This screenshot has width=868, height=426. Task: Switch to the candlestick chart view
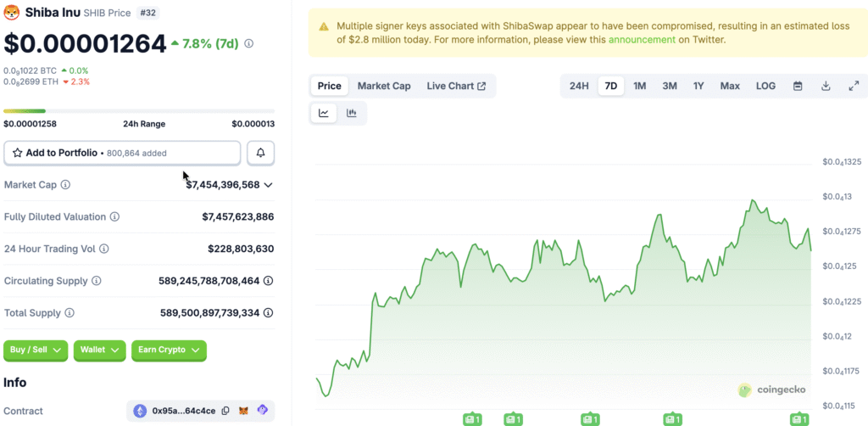click(351, 113)
